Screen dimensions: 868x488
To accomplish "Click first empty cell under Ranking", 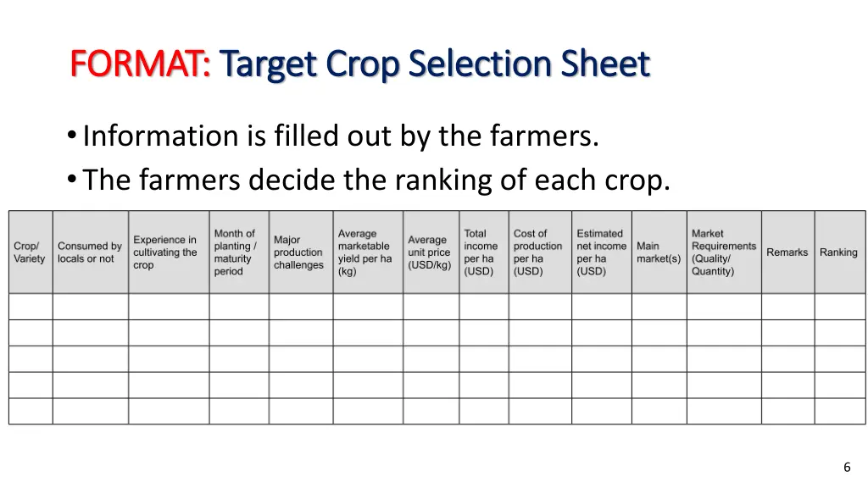I will (x=839, y=307).
